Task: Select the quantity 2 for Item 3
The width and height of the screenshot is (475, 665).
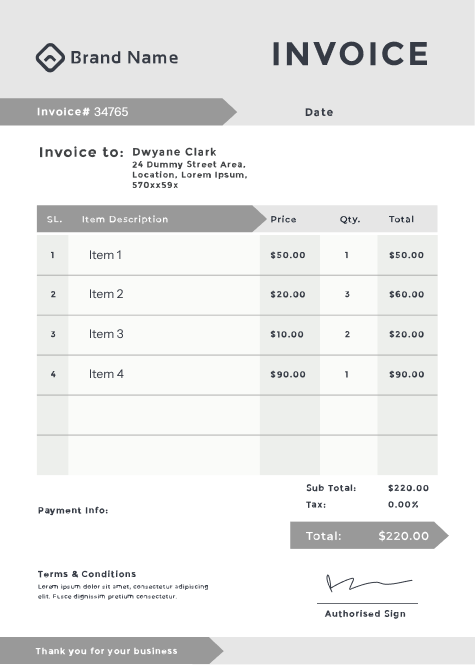Action: pyautogui.click(x=347, y=334)
